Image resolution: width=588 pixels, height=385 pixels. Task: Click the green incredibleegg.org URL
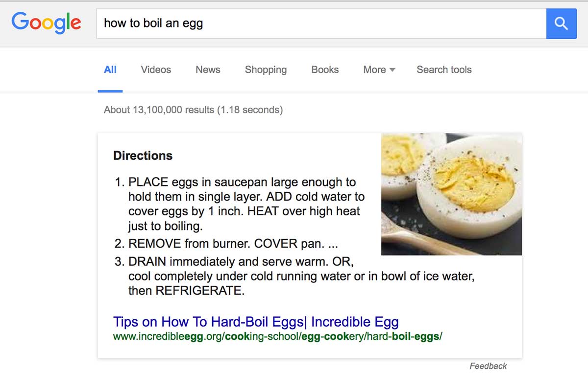pos(277,336)
